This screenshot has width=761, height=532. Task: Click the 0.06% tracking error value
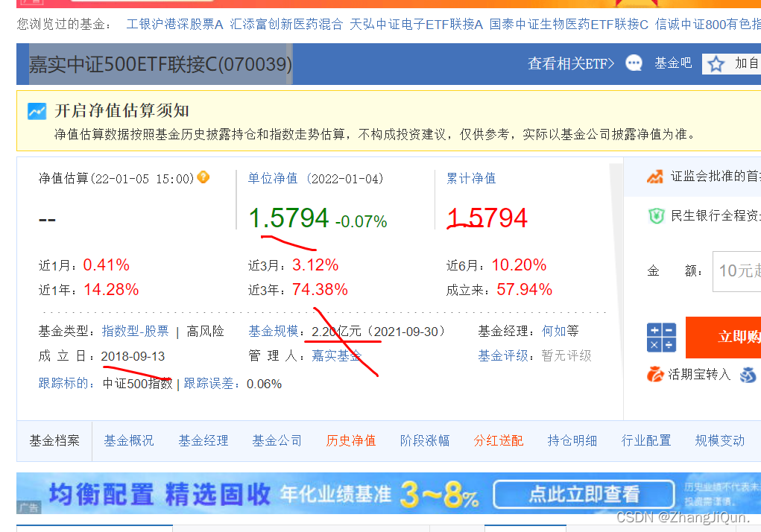coord(264,384)
